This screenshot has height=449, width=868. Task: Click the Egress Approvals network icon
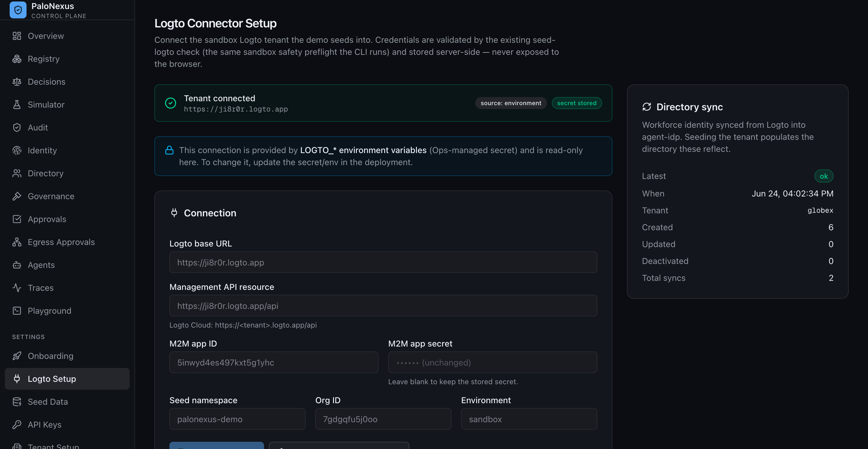click(17, 242)
